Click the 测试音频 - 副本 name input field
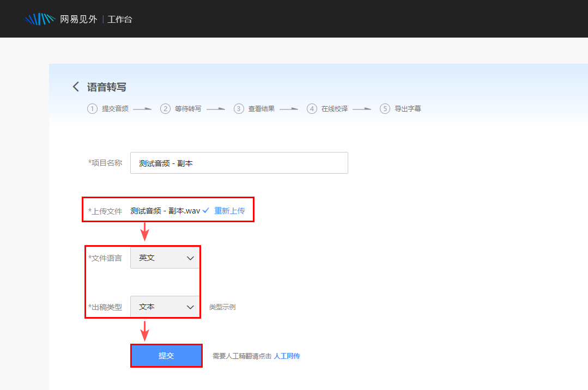Viewport: 588px width, 390px height. [x=239, y=162]
